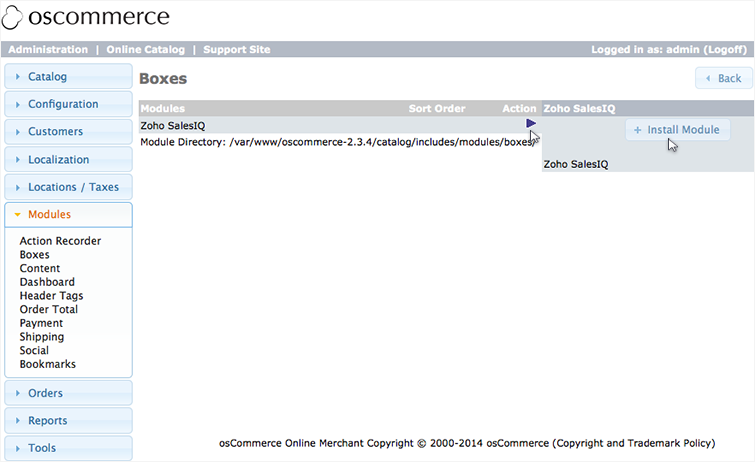
Task: Expand the Reports section
Action: click(x=68, y=421)
